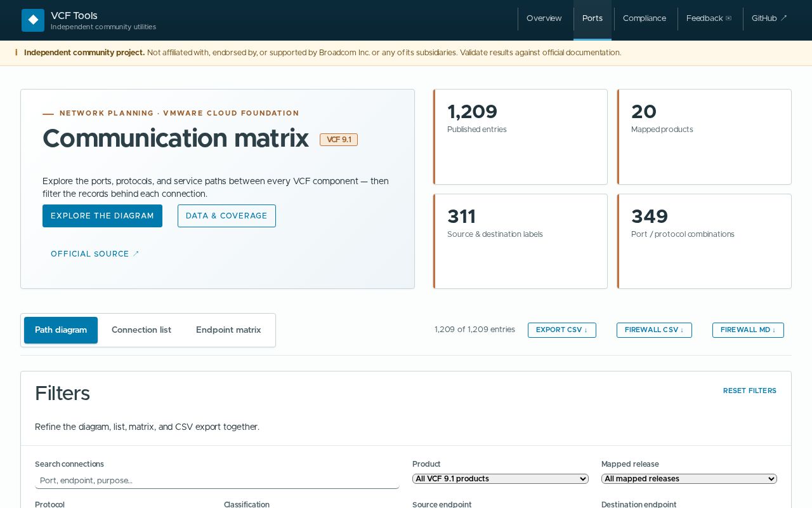
Task: Click the Filters heading
Action: coord(62,394)
